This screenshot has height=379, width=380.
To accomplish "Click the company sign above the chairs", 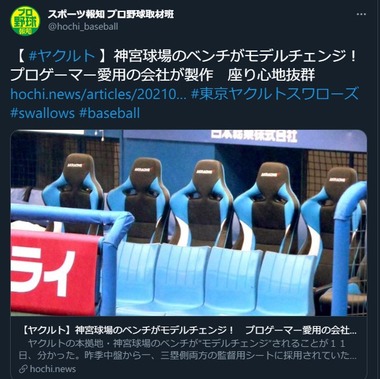I will [254, 135].
